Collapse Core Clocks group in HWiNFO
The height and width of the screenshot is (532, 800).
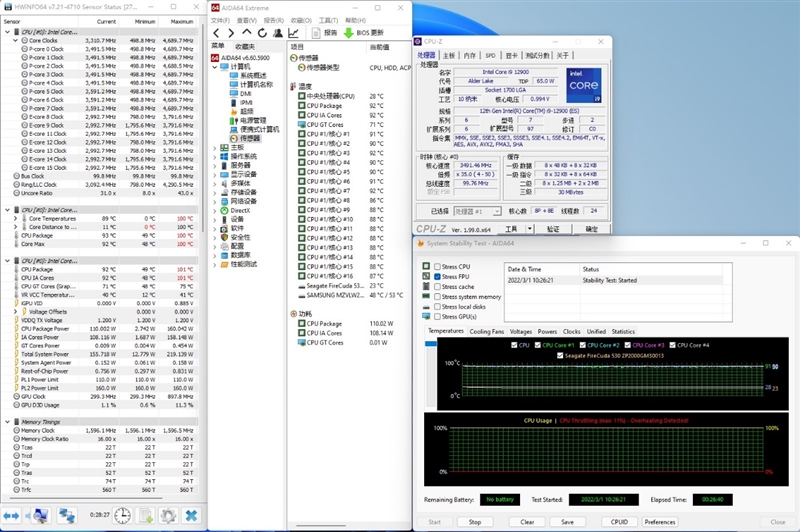pos(15,40)
